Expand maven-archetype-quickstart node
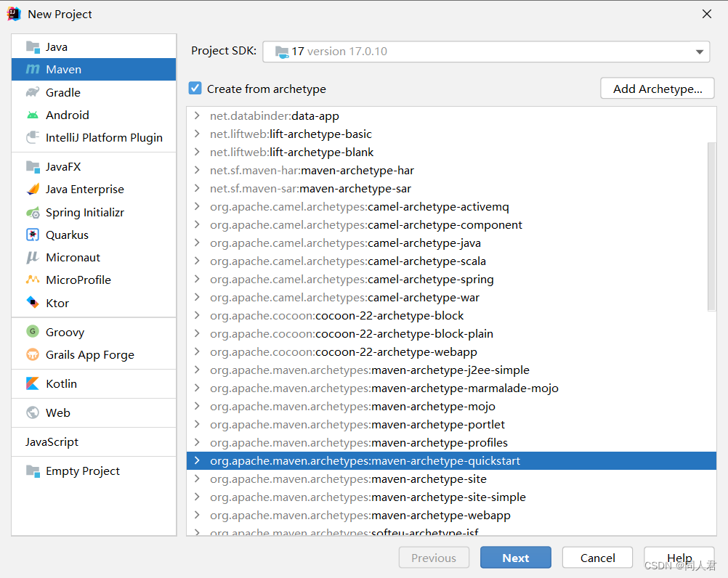 (x=197, y=460)
